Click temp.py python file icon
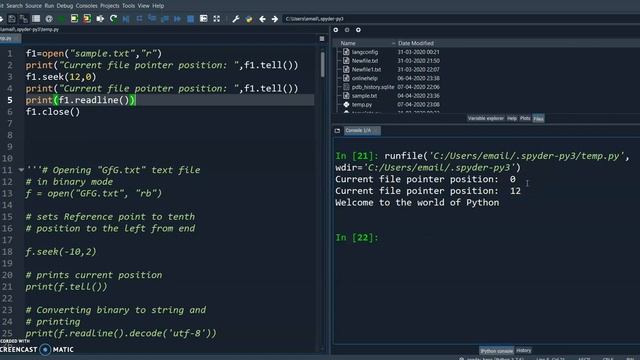Viewport: 640px width, 360px height. 346,104
